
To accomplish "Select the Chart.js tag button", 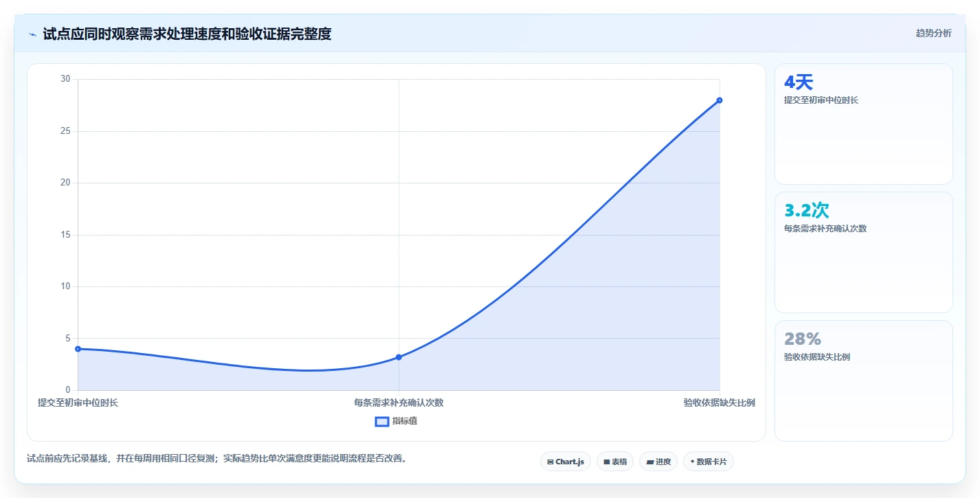I will (566, 462).
